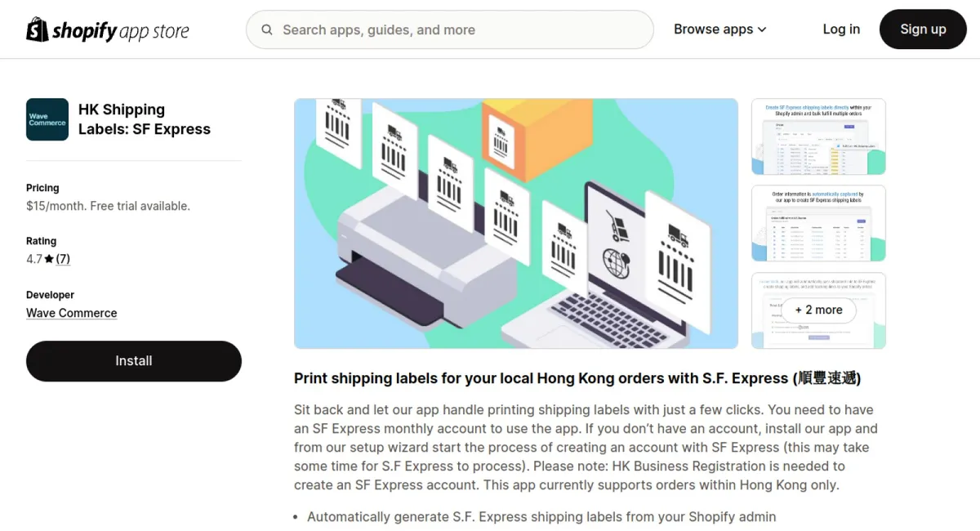Open the second thumbnail about order information capture
This screenshot has height=531, width=980.
tap(818, 223)
